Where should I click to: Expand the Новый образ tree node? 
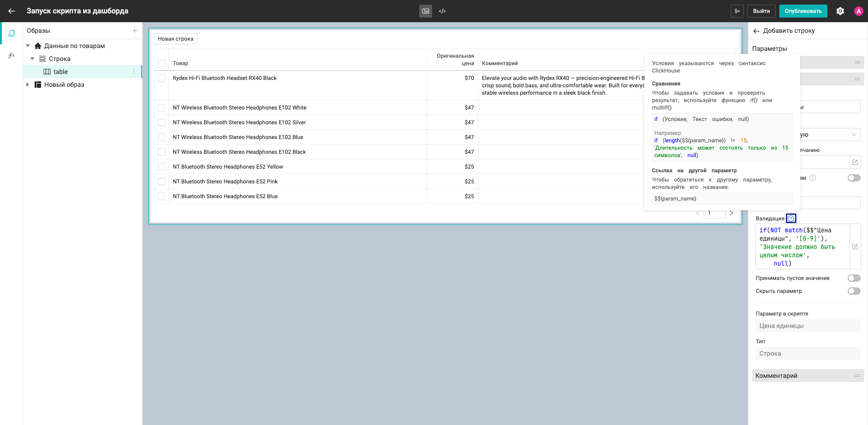coord(28,85)
